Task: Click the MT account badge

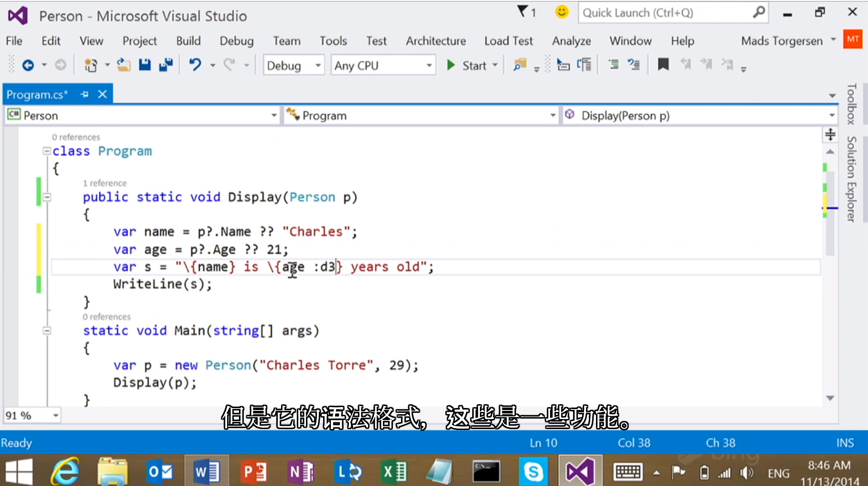Action: pos(853,39)
